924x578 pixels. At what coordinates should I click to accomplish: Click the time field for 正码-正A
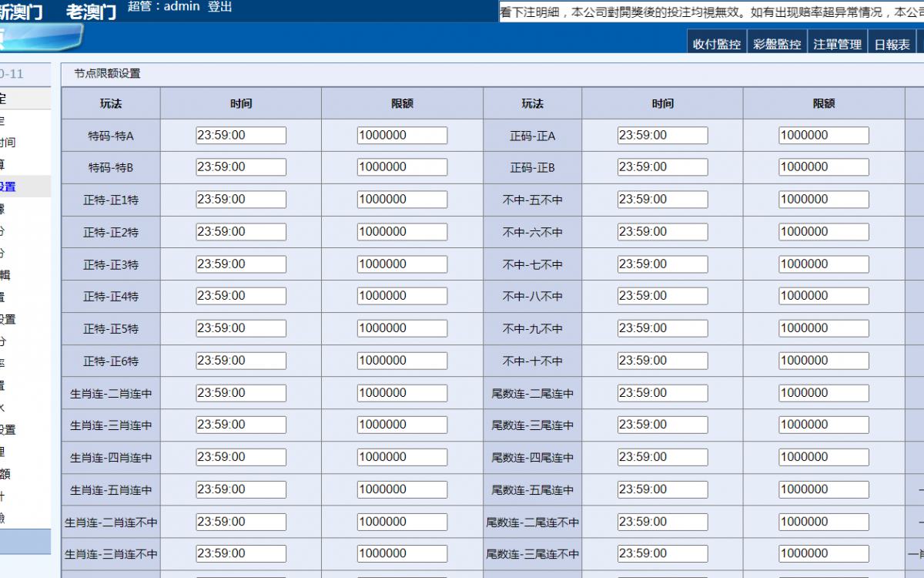(x=663, y=136)
